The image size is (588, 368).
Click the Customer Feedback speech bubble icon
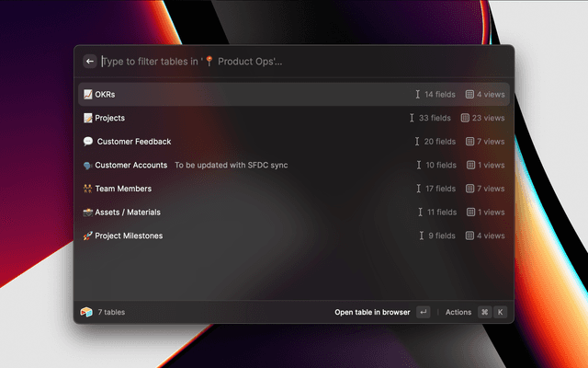pyautogui.click(x=88, y=142)
